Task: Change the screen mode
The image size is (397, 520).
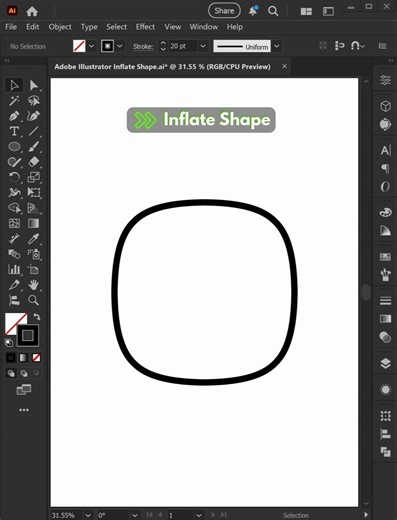Action: coord(24,389)
